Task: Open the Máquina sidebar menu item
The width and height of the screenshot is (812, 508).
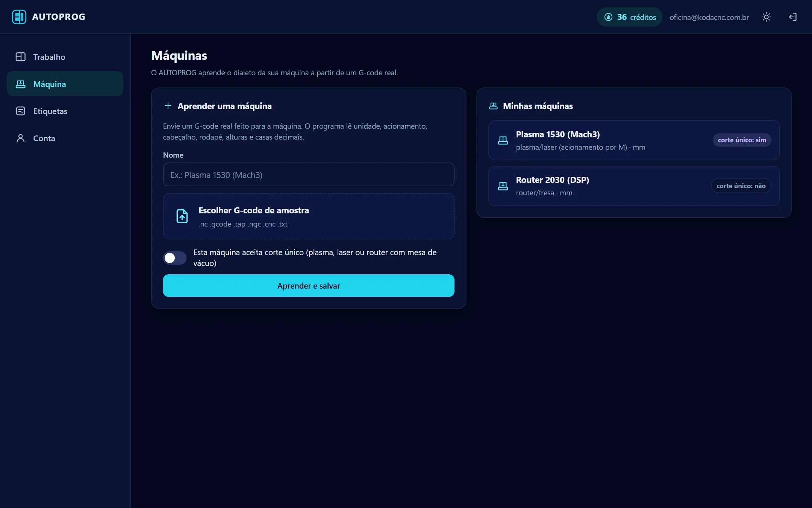Action: coord(65,84)
